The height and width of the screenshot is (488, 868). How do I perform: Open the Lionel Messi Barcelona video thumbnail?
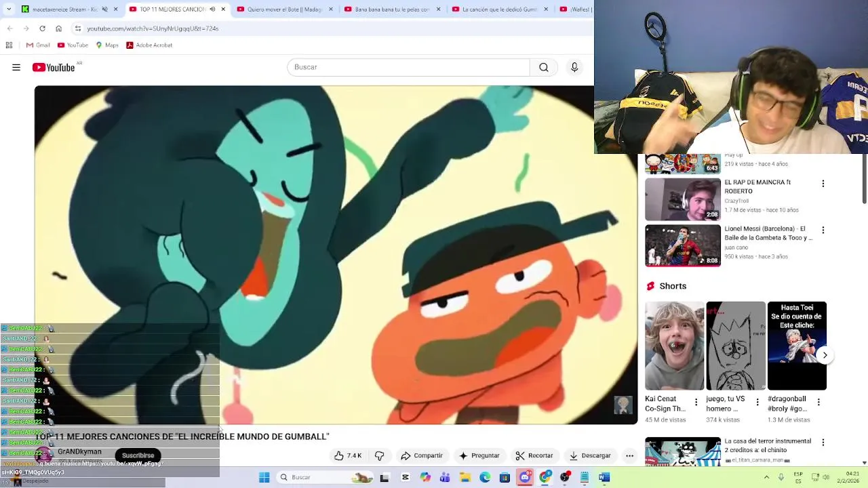[x=683, y=246]
